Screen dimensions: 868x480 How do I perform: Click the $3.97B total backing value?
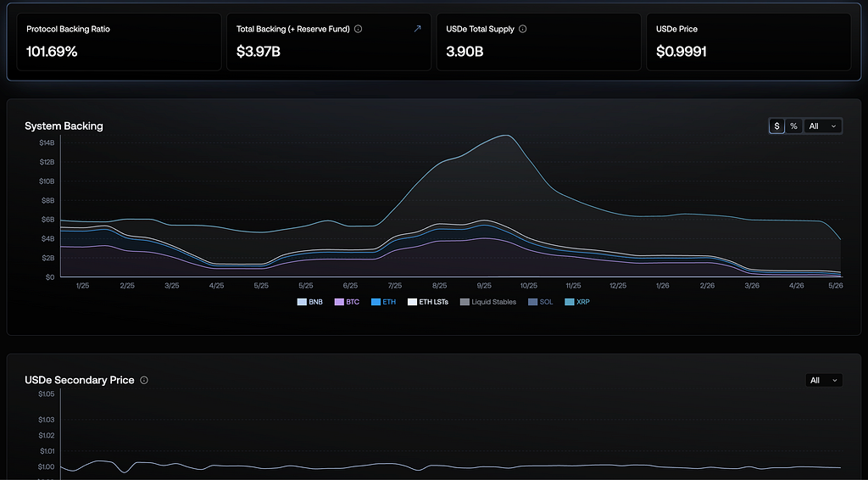click(x=258, y=52)
